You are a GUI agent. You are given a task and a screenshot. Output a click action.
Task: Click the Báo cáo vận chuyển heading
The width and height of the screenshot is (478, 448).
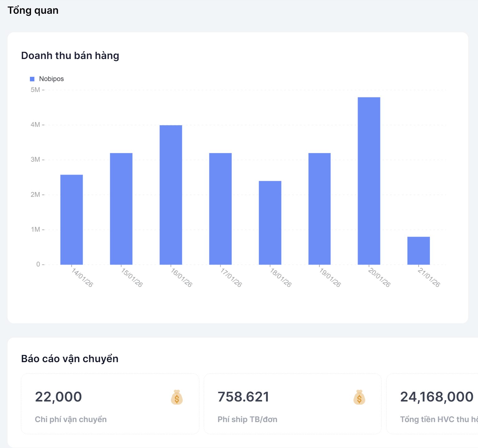coord(70,359)
